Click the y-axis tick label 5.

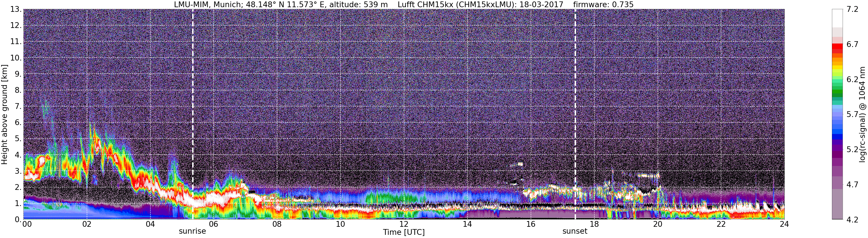point(18,139)
